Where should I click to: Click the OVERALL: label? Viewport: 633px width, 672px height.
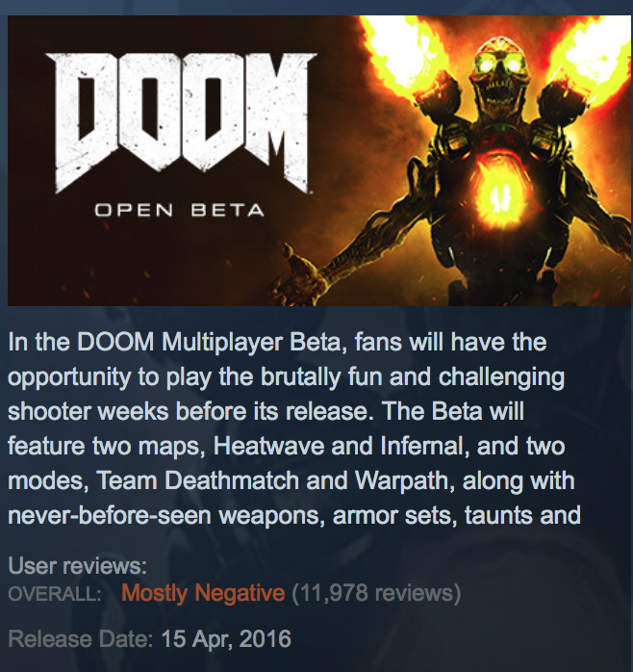coord(55,594)
